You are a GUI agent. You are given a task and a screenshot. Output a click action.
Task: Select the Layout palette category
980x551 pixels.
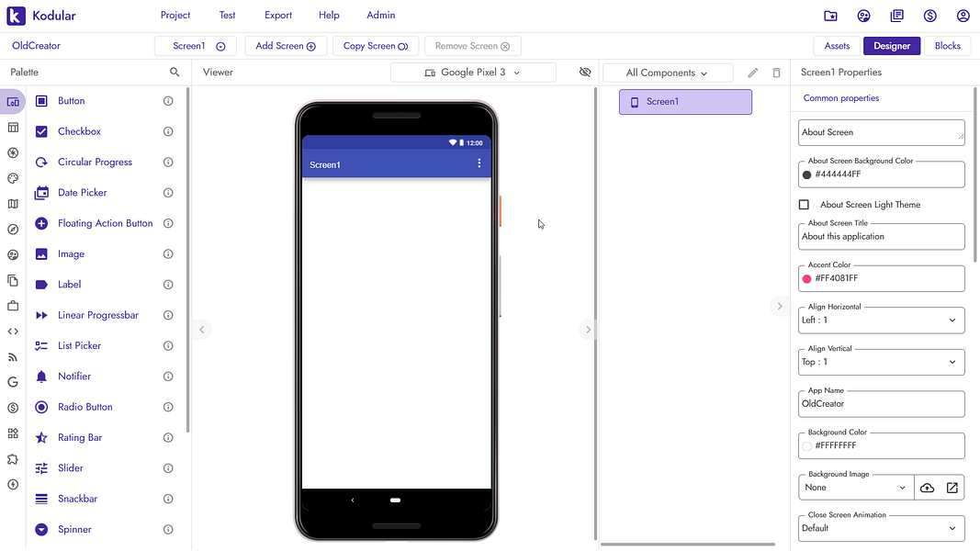11,128
